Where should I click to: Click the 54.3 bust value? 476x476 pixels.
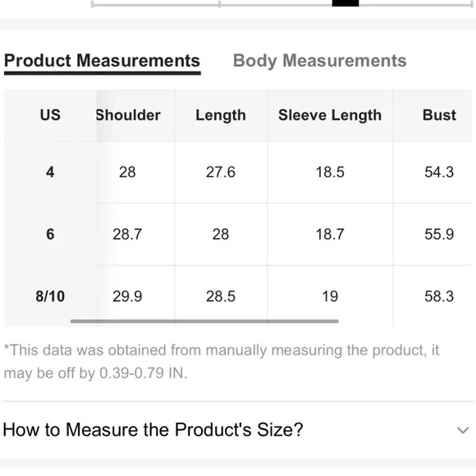coord(439,172)
